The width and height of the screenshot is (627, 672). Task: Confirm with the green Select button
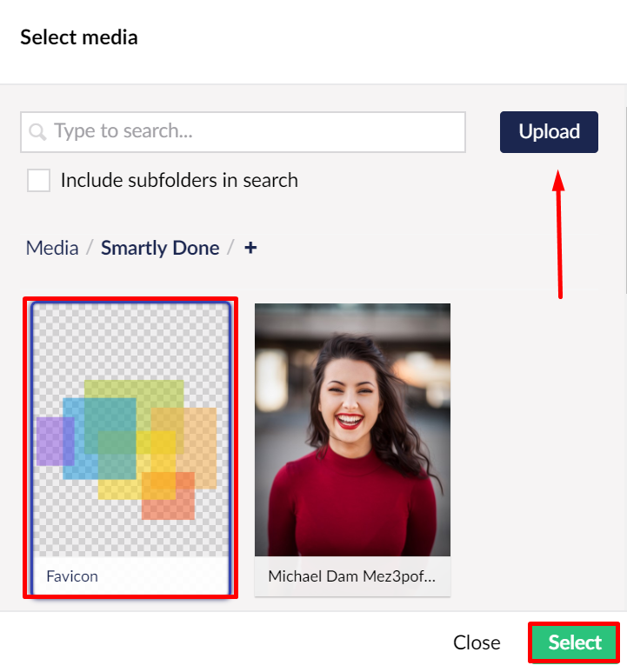(574, 642)
